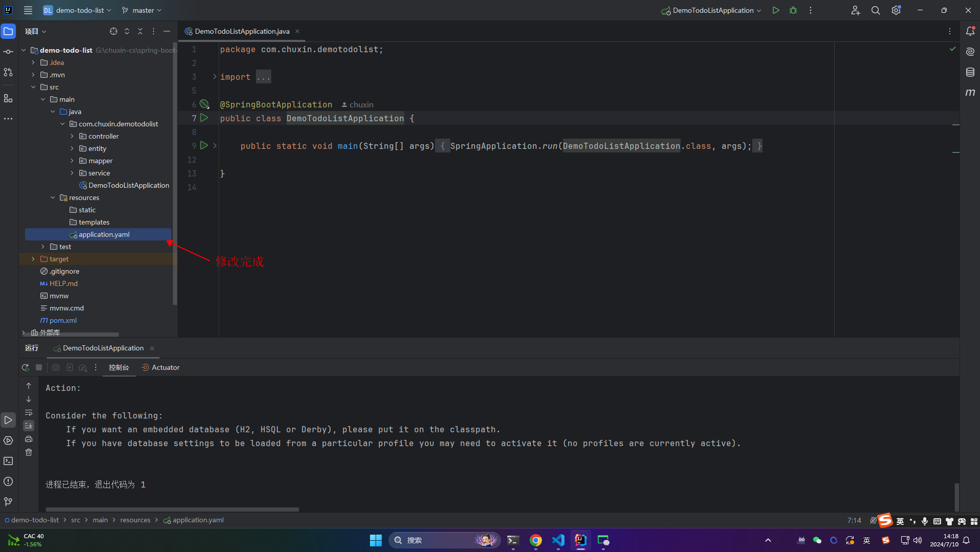The width and height of the screenshot is (980, 552).
Task: Select opened file in project tree
Action: [114, 31]
